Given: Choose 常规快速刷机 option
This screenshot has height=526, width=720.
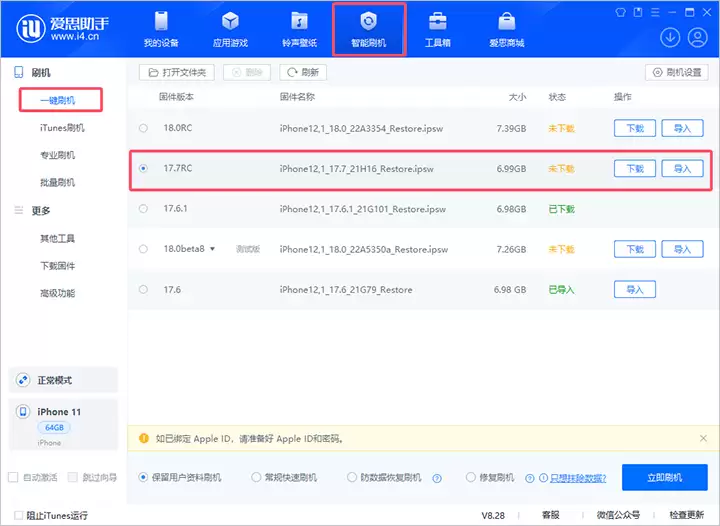Looking at the screenshot, I should click(x=256, y=477).
